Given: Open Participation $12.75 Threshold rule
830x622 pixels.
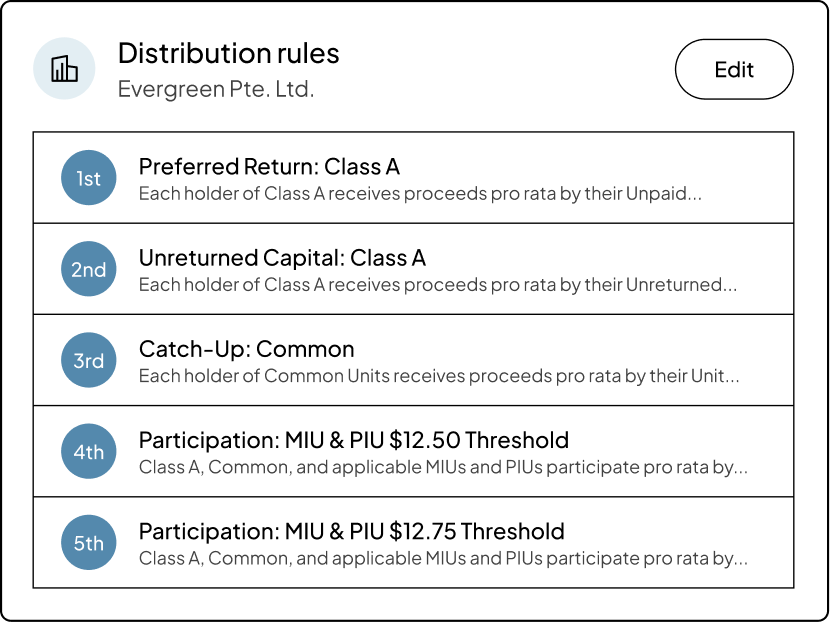Looking at the screenshot, I should pyautogui.click(x=351, y=531).
